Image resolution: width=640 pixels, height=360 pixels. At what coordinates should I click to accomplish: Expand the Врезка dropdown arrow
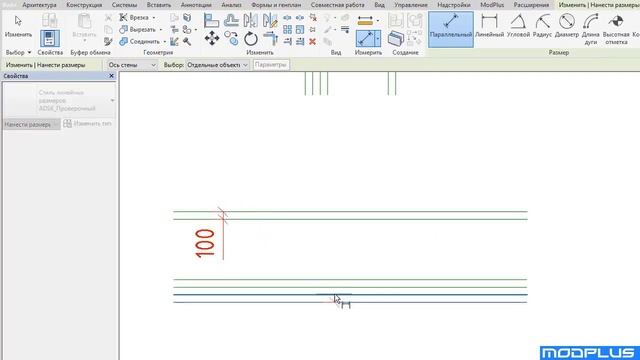154,18
